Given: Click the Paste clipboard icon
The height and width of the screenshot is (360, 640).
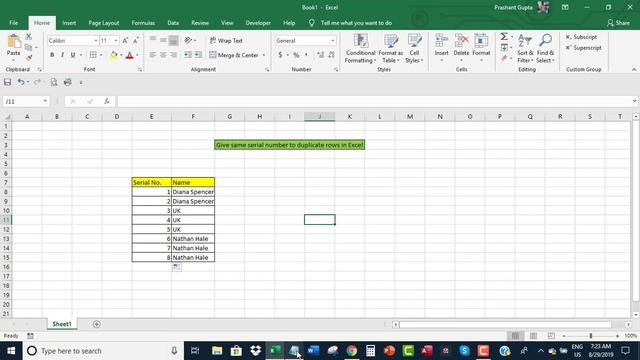Looking at the screenshot, I should click(x=13, y=41).
